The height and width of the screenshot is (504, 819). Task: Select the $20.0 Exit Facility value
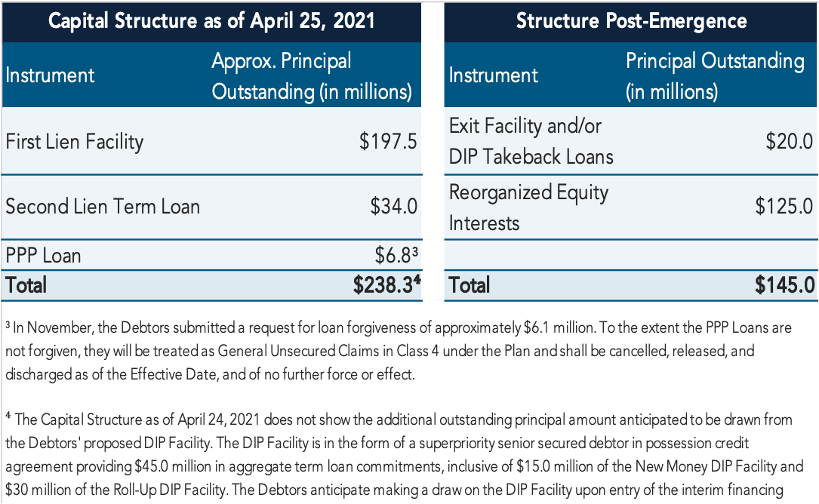click(x=790, y=142)
